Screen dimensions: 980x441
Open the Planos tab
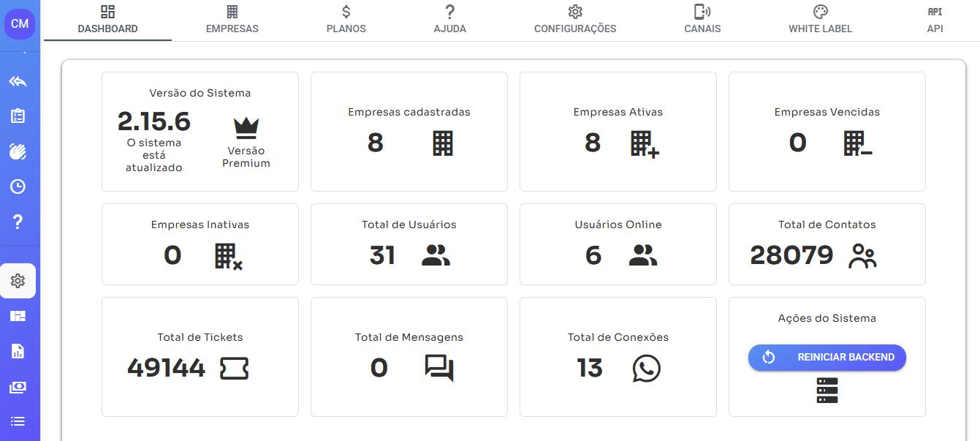[x=346, y=20]
